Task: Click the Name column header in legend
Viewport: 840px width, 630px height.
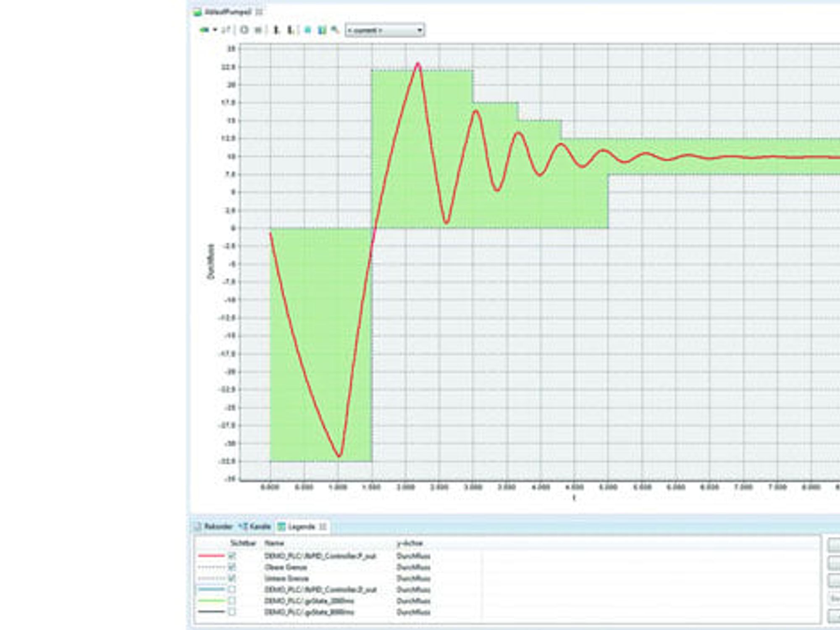Action: click(274, 543)
